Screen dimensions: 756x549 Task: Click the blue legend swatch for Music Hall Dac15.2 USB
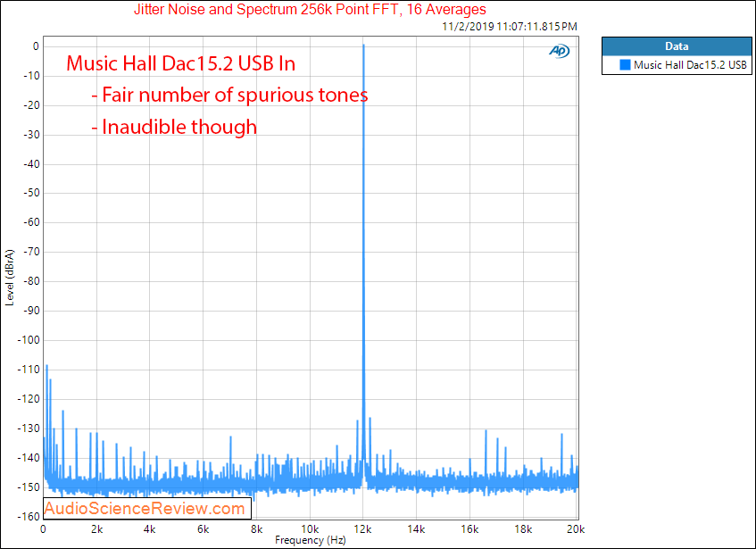coord(625,64)
